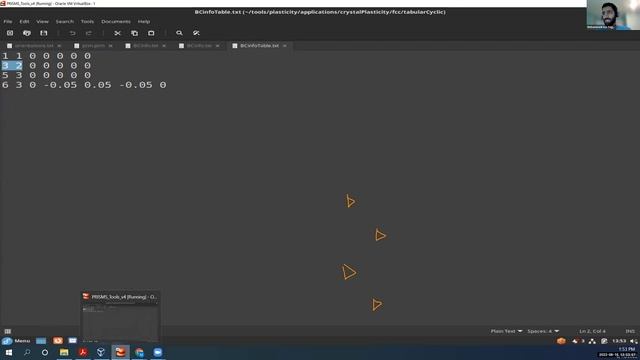Open File Explorer from the taskbar

pos(64,352)
